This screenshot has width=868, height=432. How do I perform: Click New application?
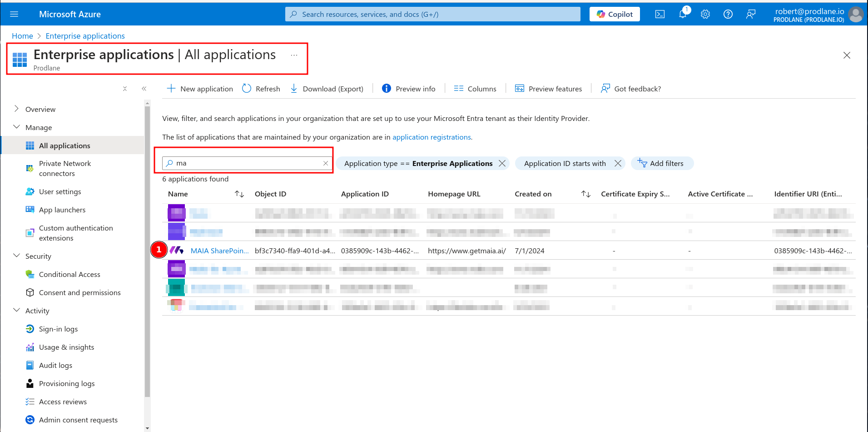200,89
